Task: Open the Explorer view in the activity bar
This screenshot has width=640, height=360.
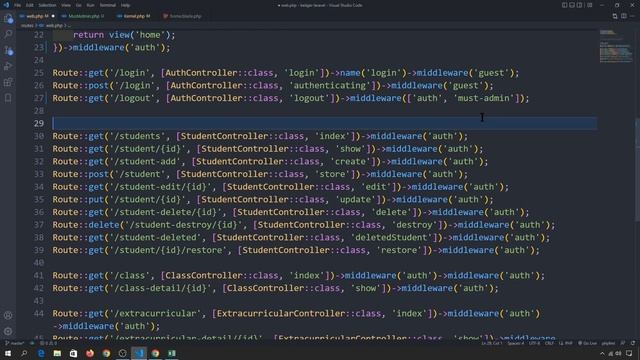Action: [x=8, y=18]
